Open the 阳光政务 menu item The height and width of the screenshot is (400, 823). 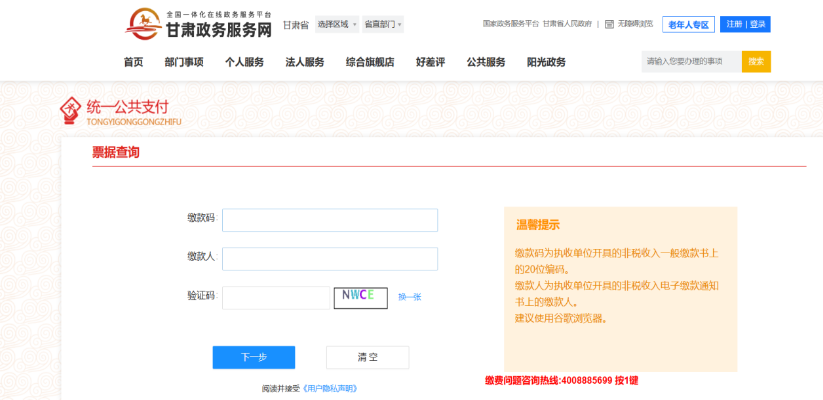click(x=546, y=62)
